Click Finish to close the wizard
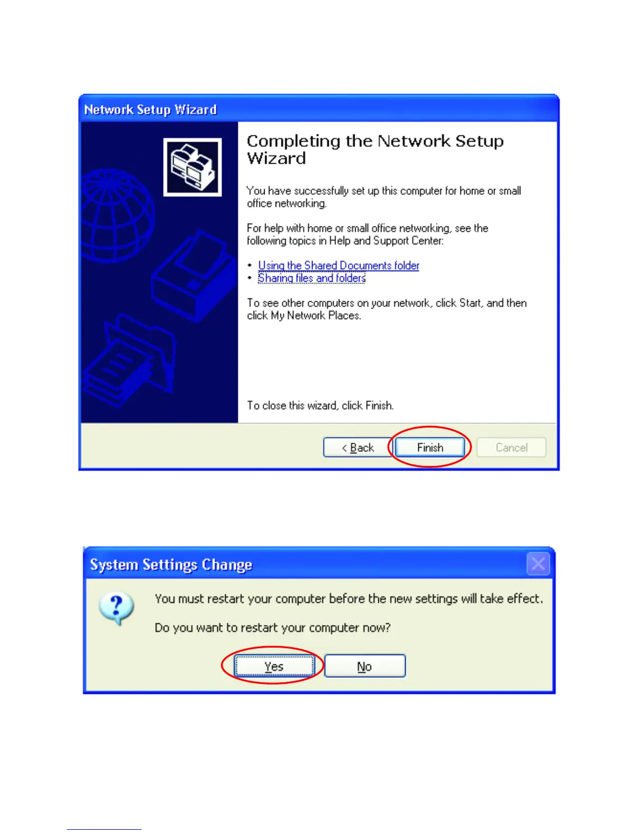Screen dimensions: 644x834 pyautogui.click(x=430, y=448)
